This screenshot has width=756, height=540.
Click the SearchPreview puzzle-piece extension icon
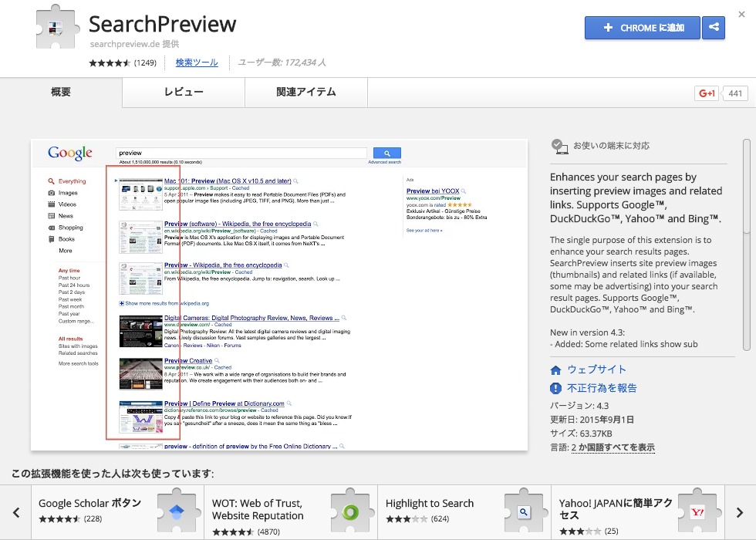point(57,28)
